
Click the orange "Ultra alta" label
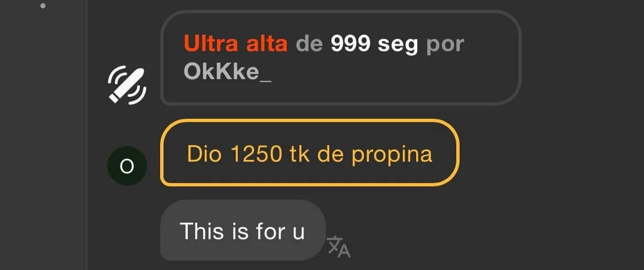tap(236, 43)
